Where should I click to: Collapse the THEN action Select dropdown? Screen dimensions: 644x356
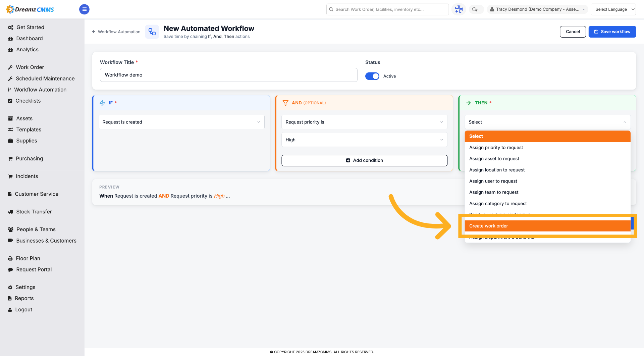(x=547, y=122)
